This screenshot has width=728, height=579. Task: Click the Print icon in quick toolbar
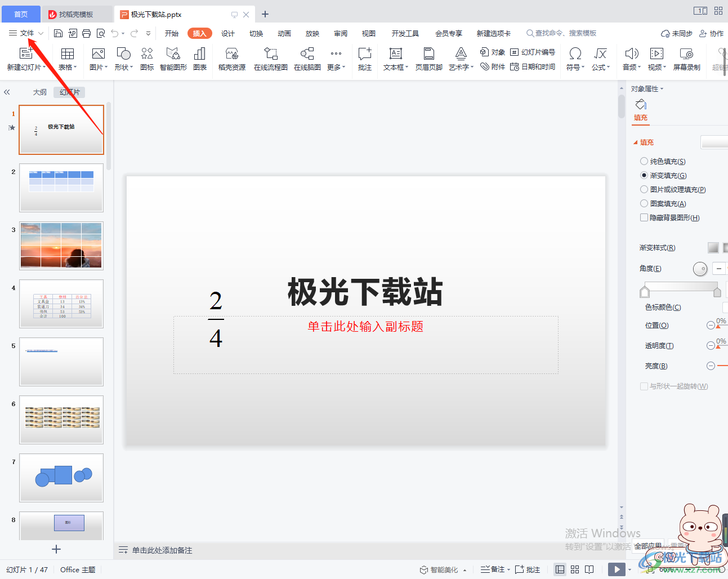coord(86,33)
